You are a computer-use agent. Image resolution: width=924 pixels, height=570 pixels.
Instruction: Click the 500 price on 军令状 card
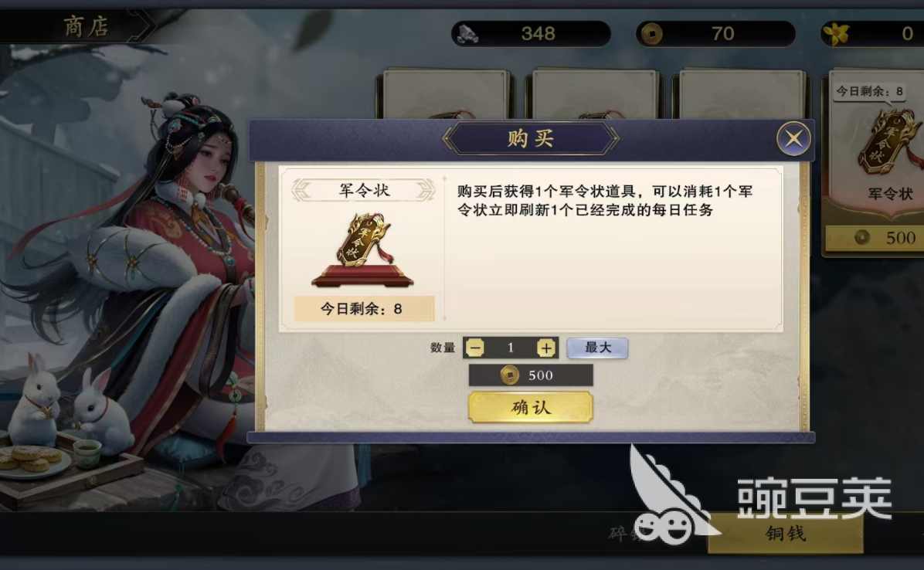[x=900, y=238]
